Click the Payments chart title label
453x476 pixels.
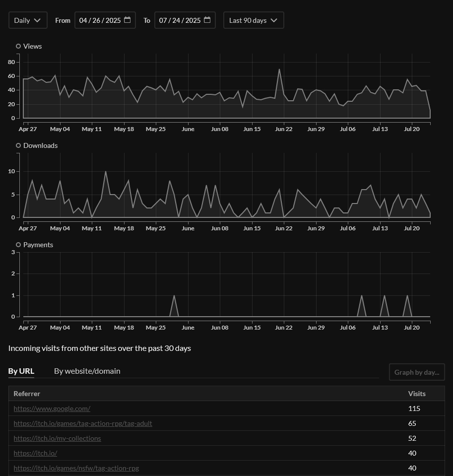click(38, 245)
